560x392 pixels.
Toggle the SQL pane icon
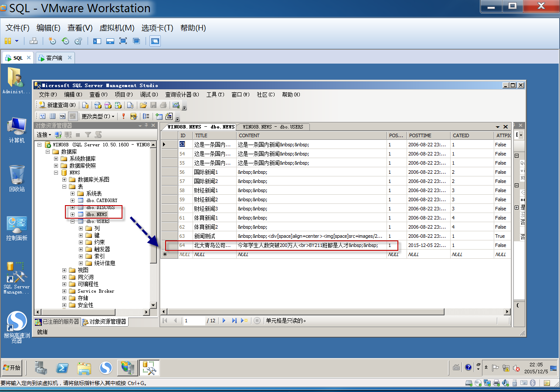pyautogui.click(x=63, y=116)
